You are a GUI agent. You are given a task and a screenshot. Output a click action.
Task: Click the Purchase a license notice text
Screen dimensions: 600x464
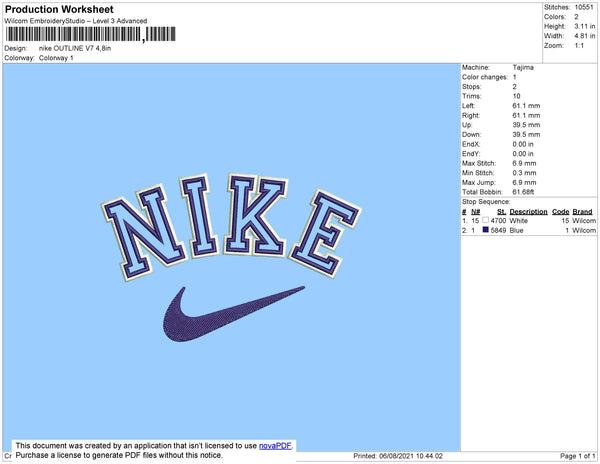[x=119, y=455]
